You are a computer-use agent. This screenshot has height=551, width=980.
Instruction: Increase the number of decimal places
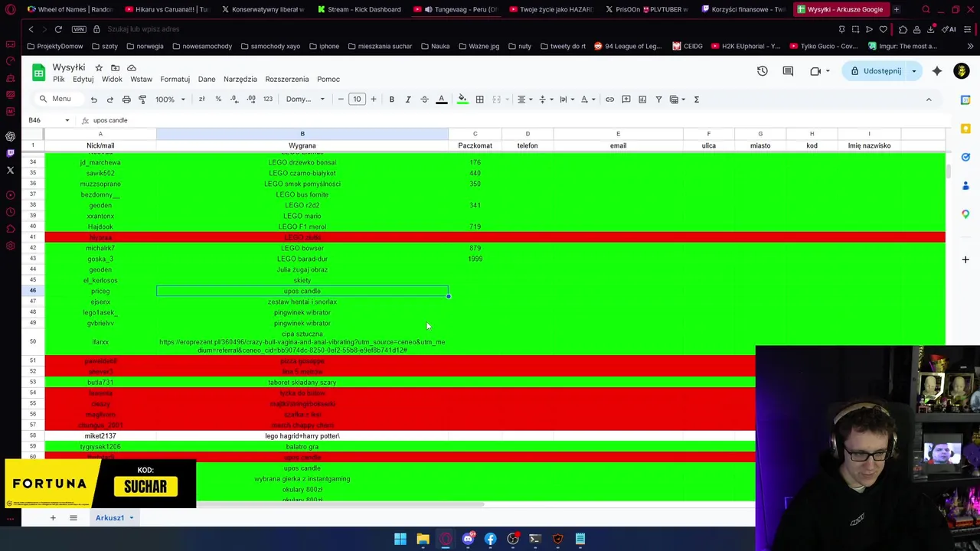click(x=251, y=99)
